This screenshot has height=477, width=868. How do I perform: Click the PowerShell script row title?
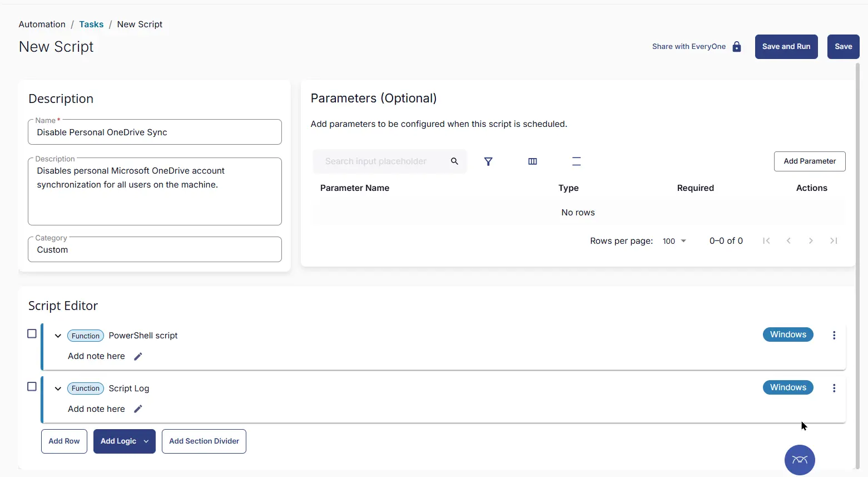pyautogui.click(x=143, y=336)
